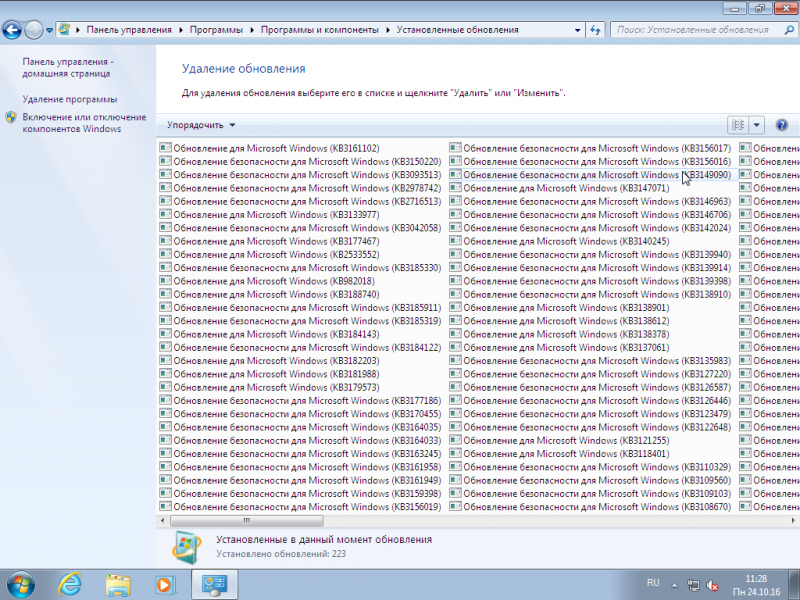Viewport: 800px width, 600px height.
Task: Click the scroll left arrow of list
Action: point(162,520)
